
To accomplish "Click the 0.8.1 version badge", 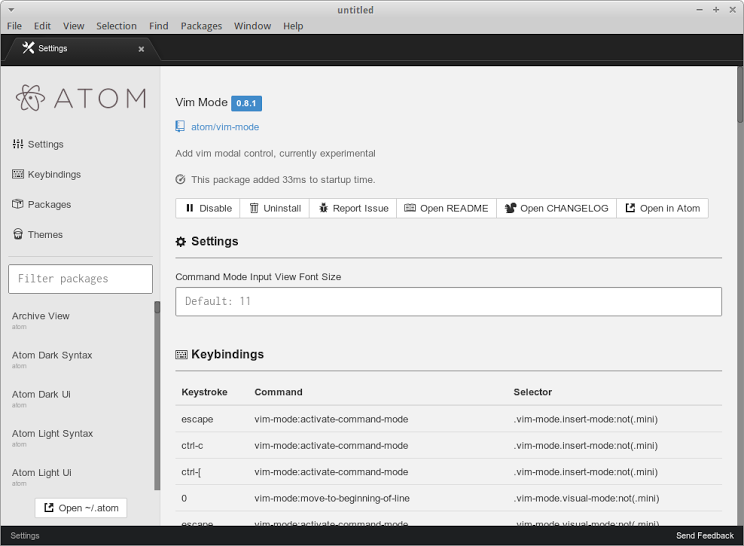I will click(x=246, y=103).
